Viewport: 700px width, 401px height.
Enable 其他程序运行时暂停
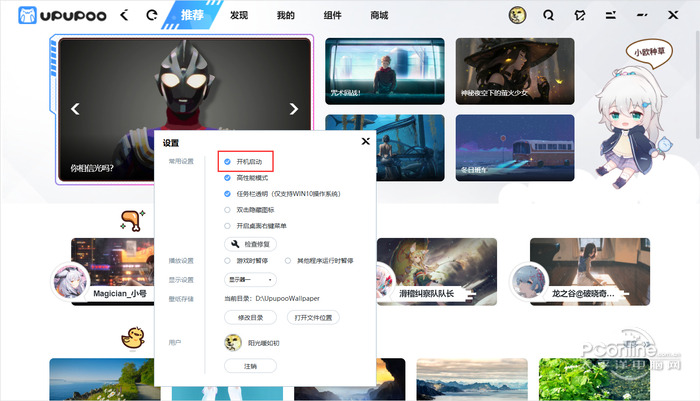click(x=288, y=261)
